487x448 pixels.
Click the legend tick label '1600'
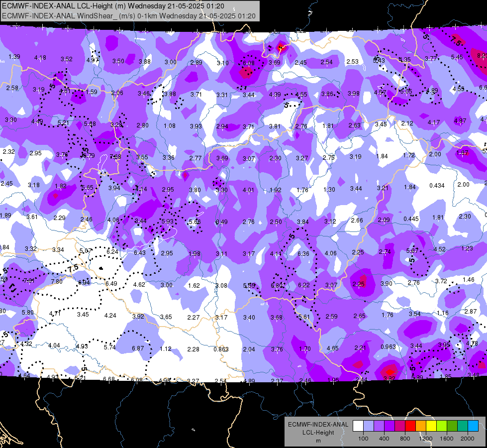point(447,439)
